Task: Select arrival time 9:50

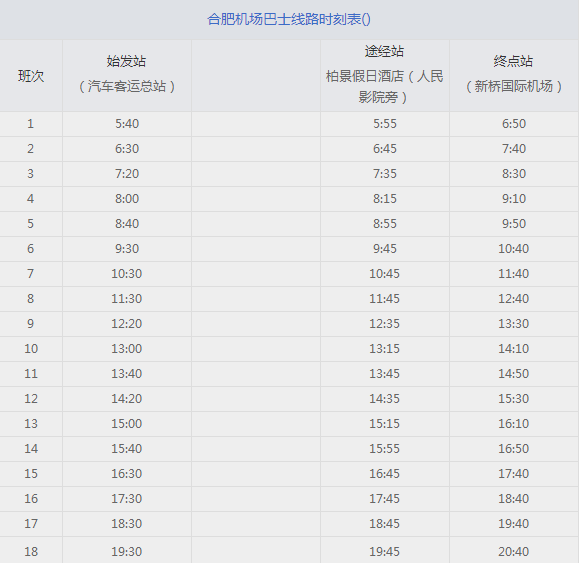Action: pos(514,224)
